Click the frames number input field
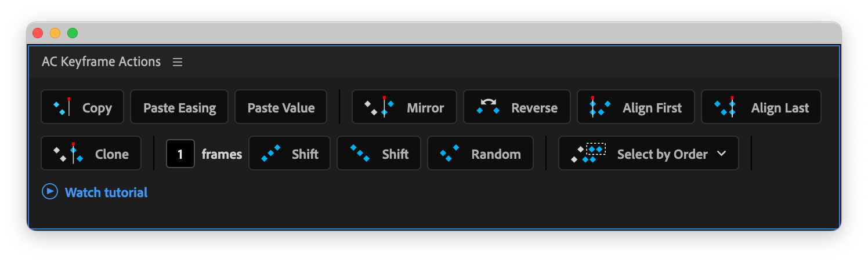The width and height of the screenshot is (868, 262). [x=180, y=154]
